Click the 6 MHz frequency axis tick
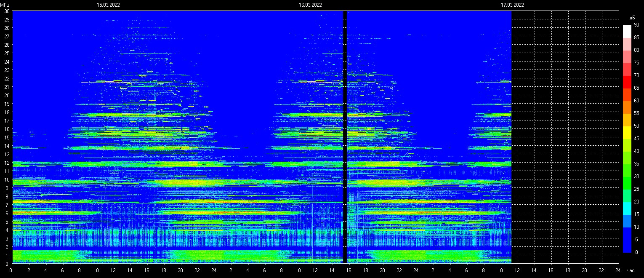This screenshot has height=278, width=644. coord(7,213)
